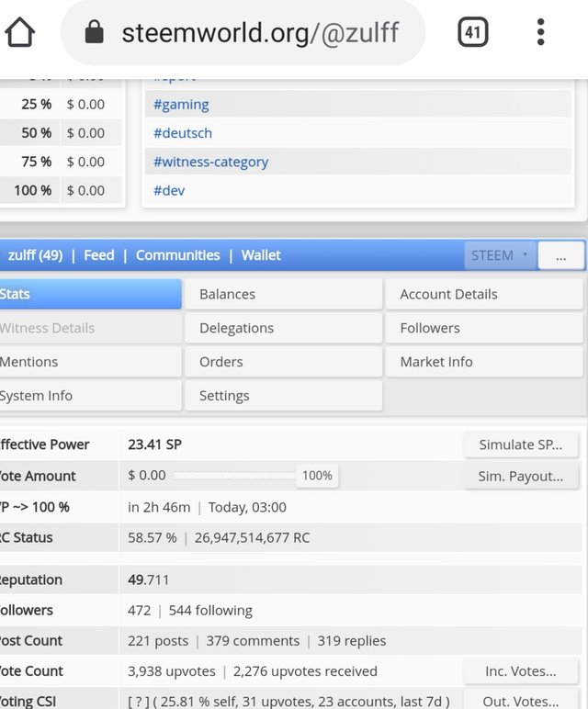Open the Feed link
This screenshot has width=588, height=709.
coord(99,255)
